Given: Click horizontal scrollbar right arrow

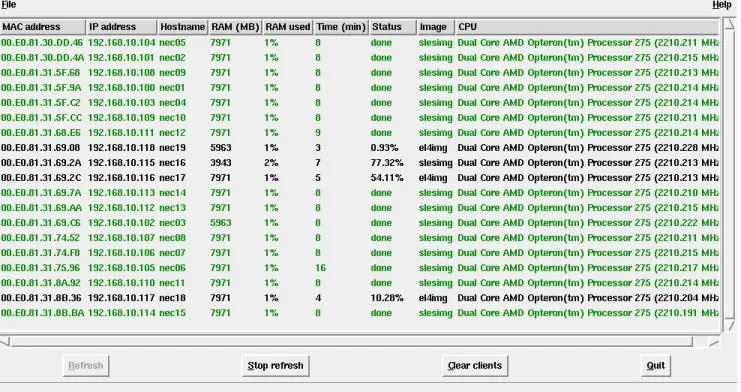Looking at the screenshot, I should 714,342.
